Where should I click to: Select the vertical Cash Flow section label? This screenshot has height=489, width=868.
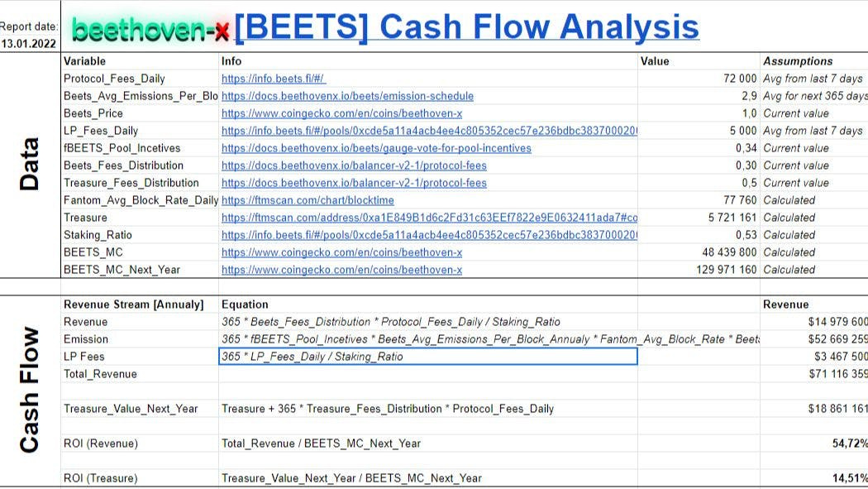pos(29,390)
